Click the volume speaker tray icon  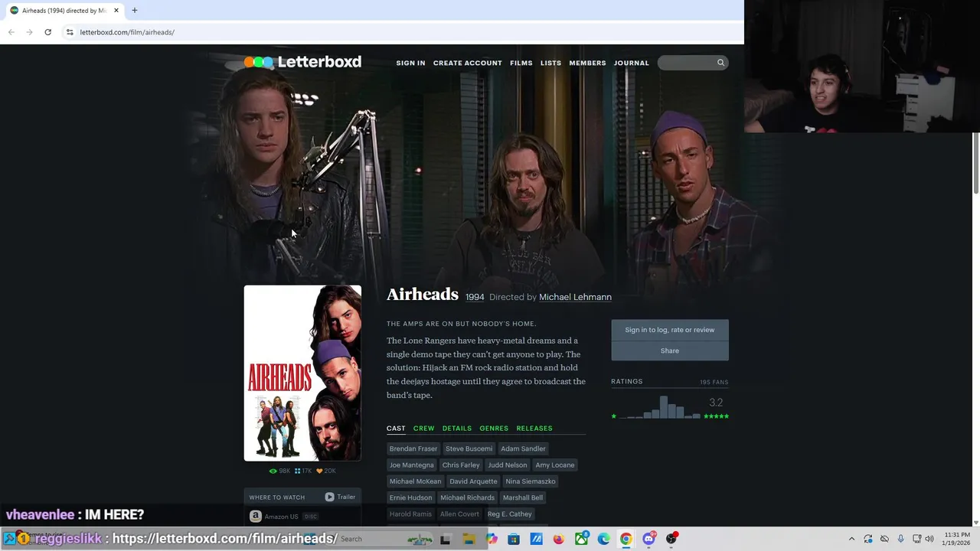[x=929, y=539]
